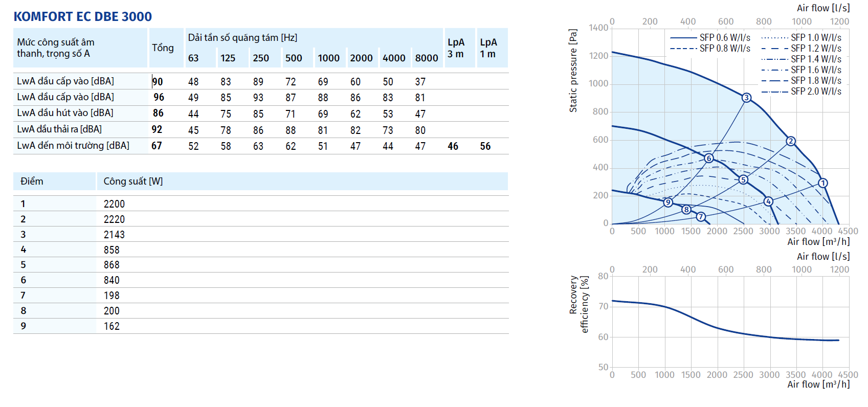
Task: Click LpA 3 m value 46
Action: click(x=453, y=146)
